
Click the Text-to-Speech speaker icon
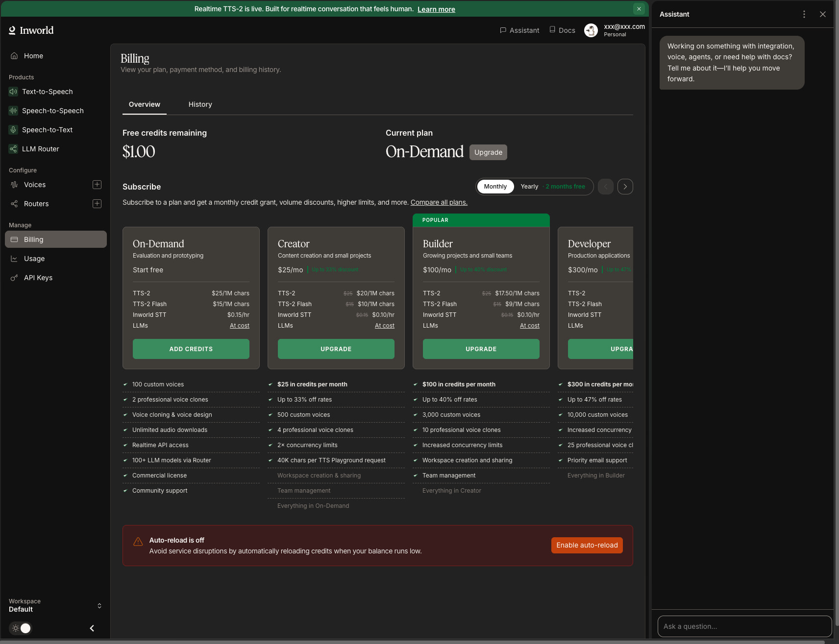click(x=13, y=92)
